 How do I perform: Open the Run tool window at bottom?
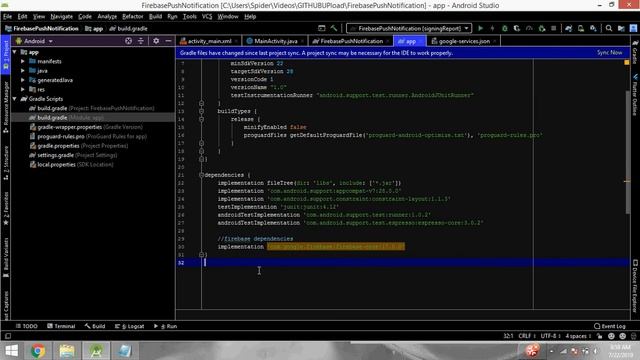coord(166,326)
